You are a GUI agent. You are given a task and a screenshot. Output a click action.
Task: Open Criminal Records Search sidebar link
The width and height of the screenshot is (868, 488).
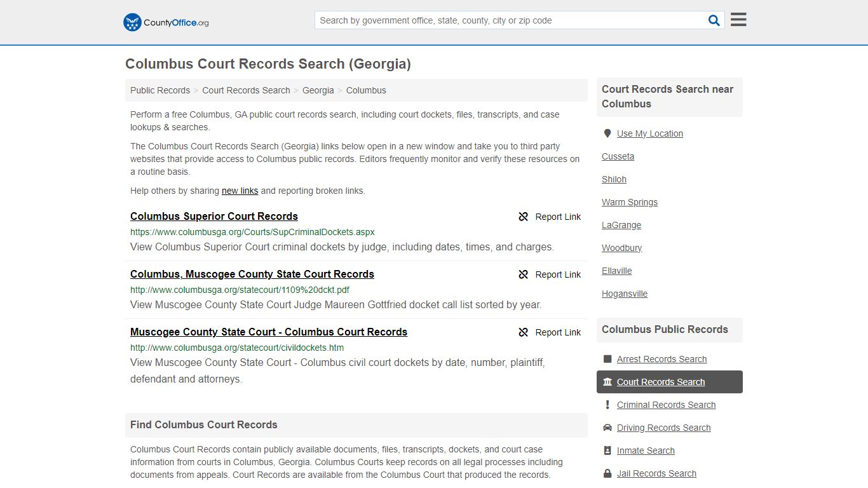click(666, 405)
